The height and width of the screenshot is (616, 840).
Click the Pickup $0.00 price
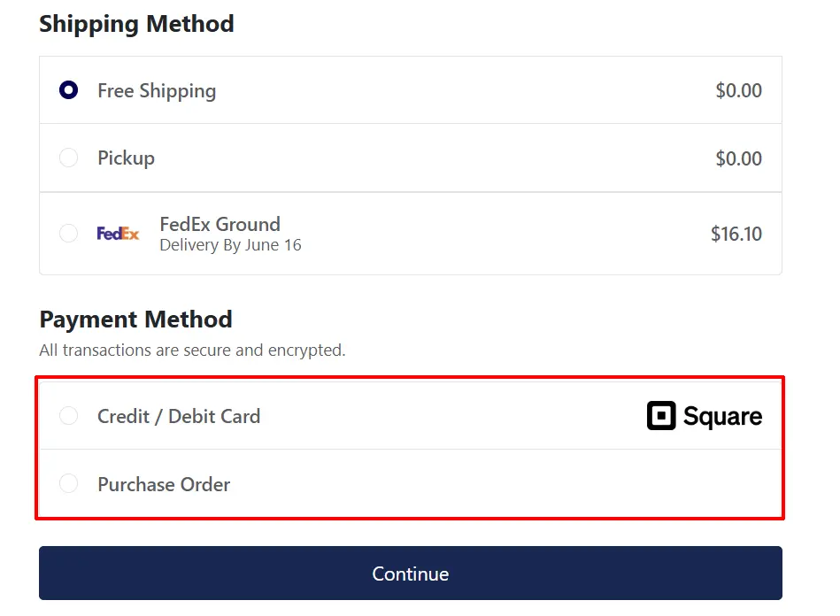coord(739,158)
